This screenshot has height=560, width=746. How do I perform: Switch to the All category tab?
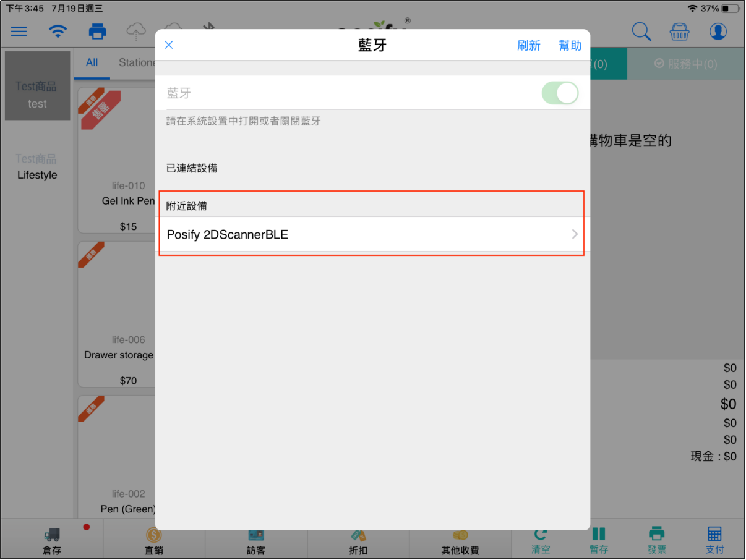coord(92,62)
